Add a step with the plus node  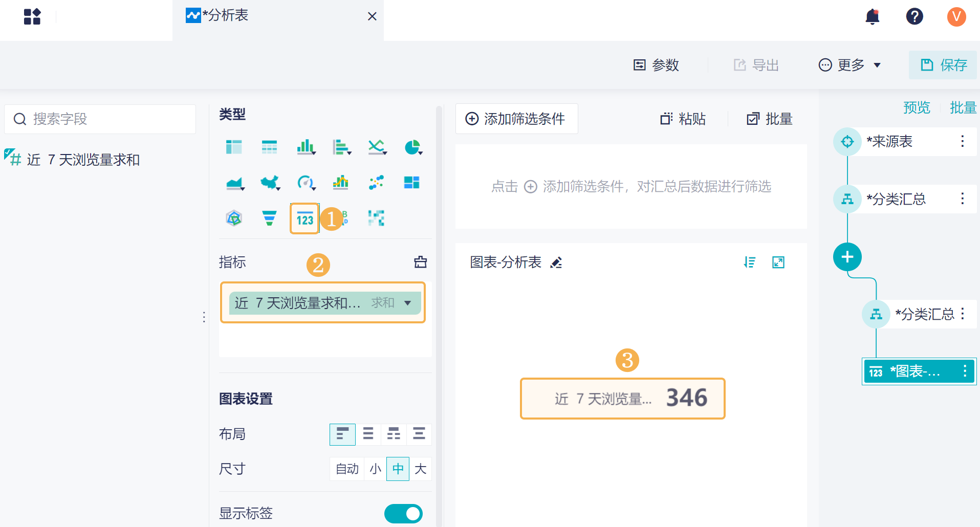pos(847,257)
